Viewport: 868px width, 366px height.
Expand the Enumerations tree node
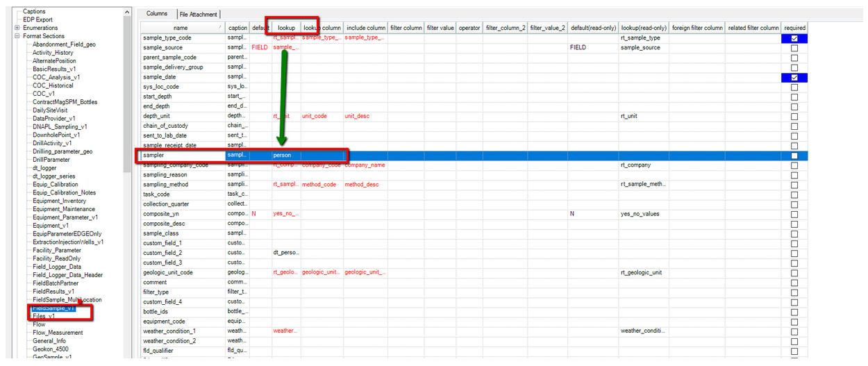[17, 28]
